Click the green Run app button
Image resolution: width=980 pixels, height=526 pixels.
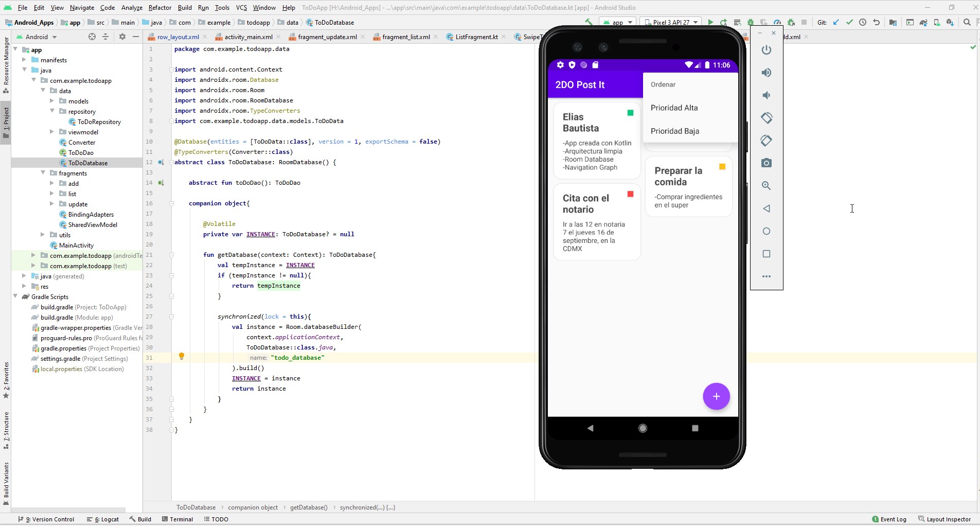710,22
